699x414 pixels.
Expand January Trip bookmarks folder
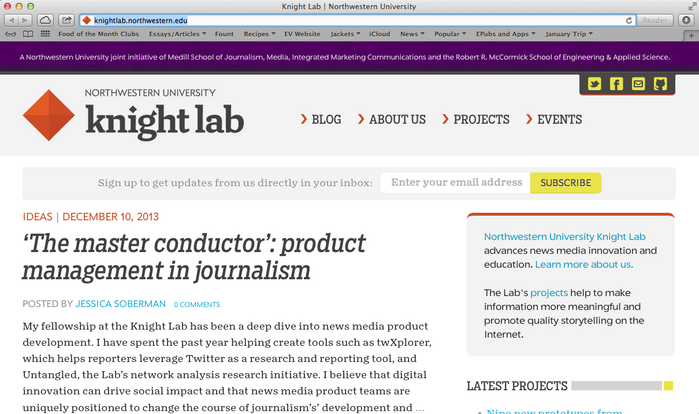click(569, 34)
